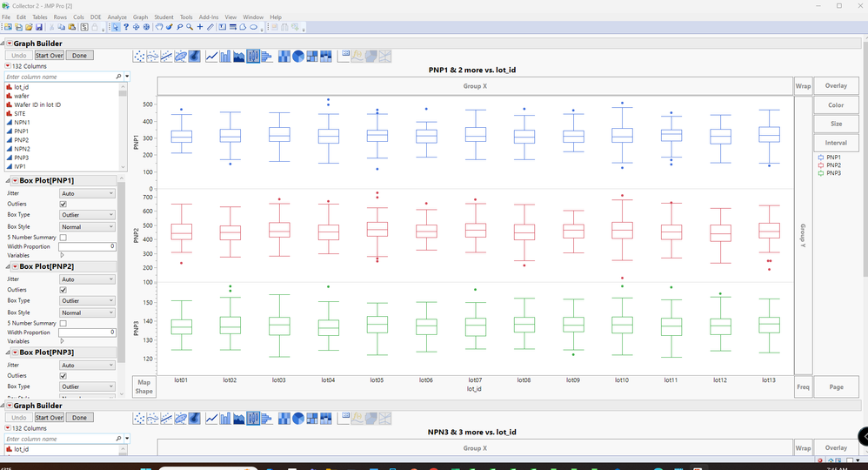
Task: Enable 5 Number Summary for Box Plot[PNP1]
Action: tap(63, 238)
